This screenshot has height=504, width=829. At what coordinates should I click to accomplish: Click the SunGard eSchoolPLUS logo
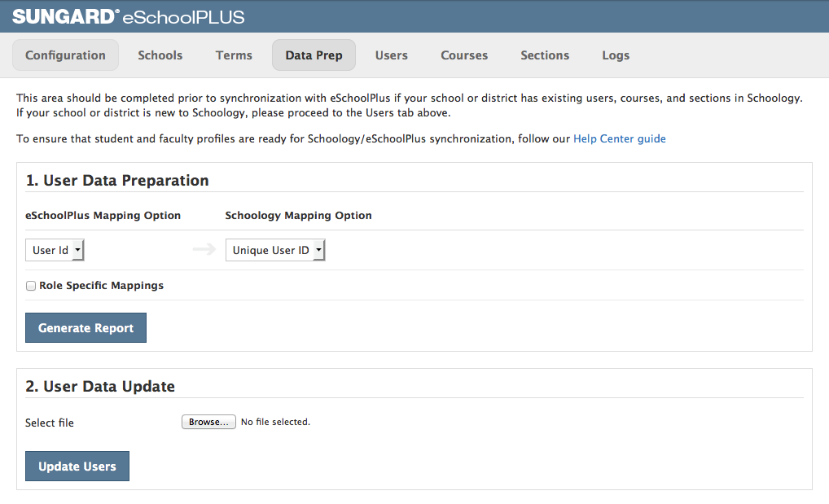(x=128, y=16)
